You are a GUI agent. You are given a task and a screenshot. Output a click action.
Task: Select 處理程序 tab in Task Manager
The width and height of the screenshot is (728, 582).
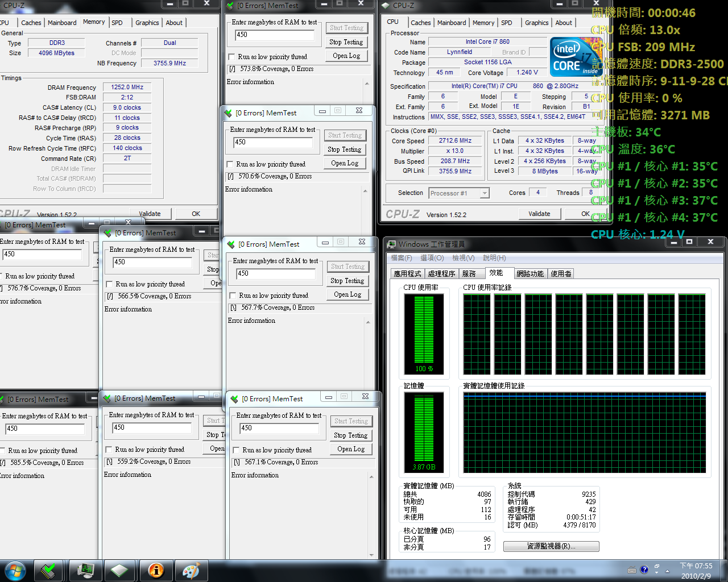441,274
